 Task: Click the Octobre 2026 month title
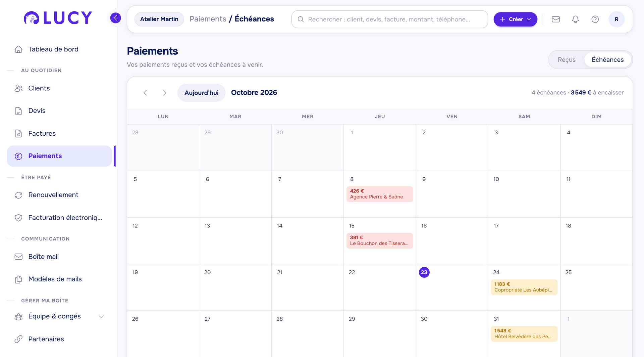(254, 93)
